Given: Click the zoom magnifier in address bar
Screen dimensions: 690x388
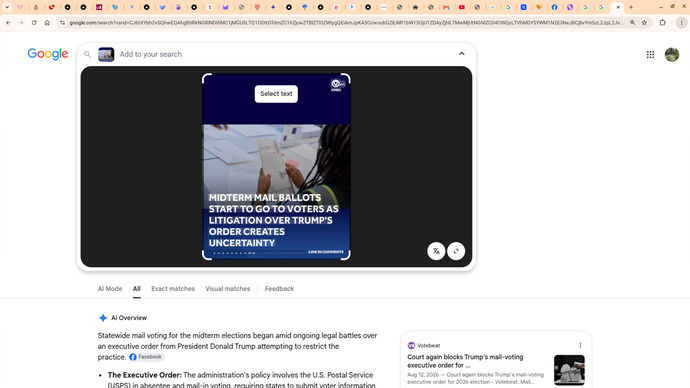Looking at the screenshot, I should coord(632,22).
